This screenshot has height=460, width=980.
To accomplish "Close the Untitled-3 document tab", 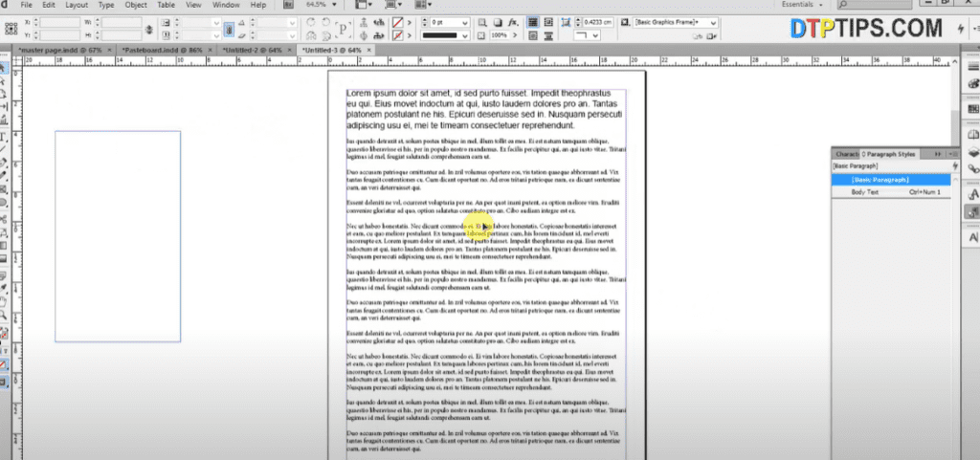I will click(370, 50).
